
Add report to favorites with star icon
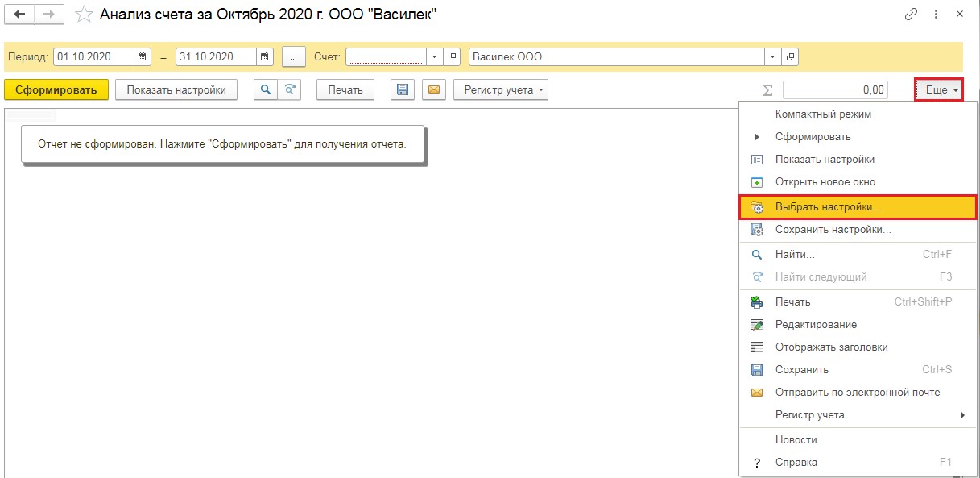point(83,15)
